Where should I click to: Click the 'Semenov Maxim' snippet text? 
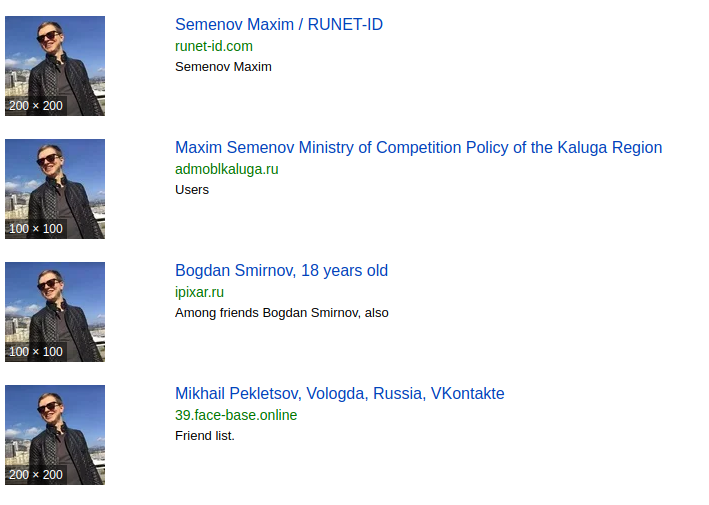coord(223,67)
